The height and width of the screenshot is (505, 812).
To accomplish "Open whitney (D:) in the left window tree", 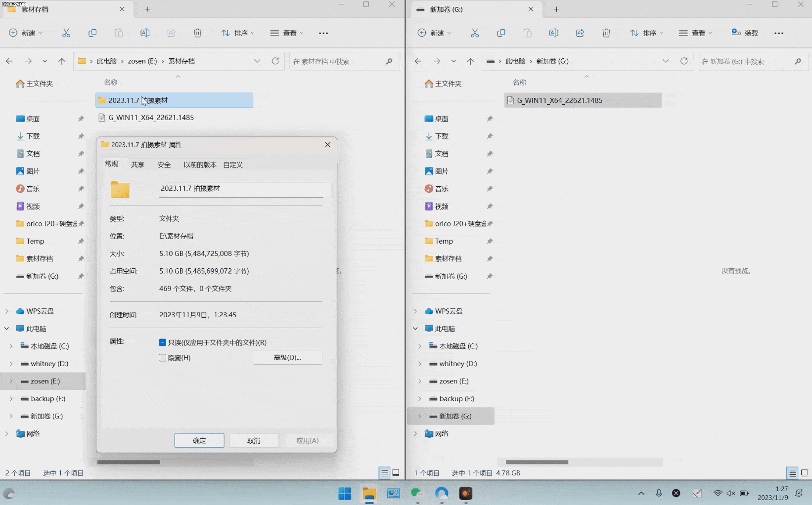I will (49, 364).
